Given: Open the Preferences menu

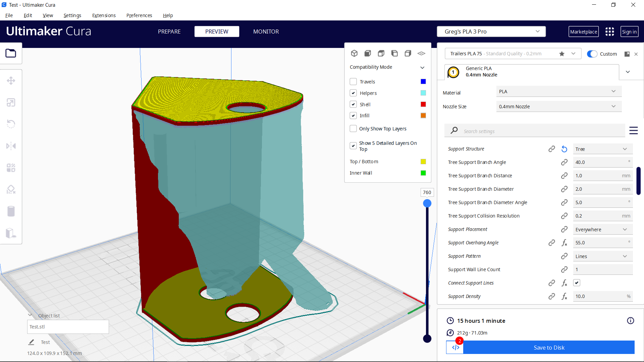Looking at the screenshot, I should [x=139, y=15].
